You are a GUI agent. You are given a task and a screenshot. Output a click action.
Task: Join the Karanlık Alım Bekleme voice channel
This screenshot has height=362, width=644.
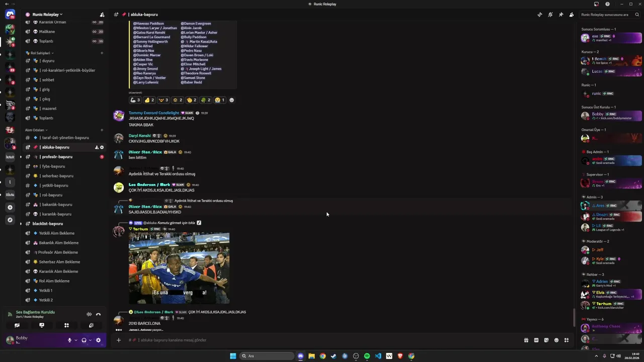click(x=64, y=271)
